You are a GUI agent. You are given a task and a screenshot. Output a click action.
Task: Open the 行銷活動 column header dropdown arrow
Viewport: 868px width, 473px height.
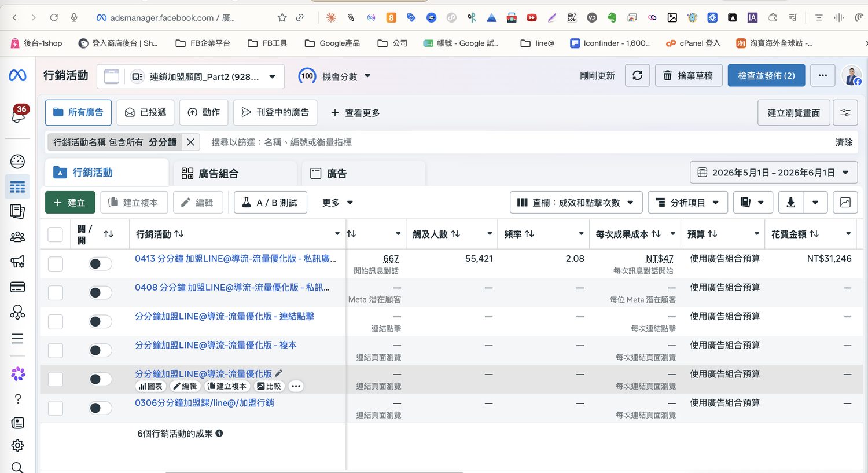(x=337, y=234)
